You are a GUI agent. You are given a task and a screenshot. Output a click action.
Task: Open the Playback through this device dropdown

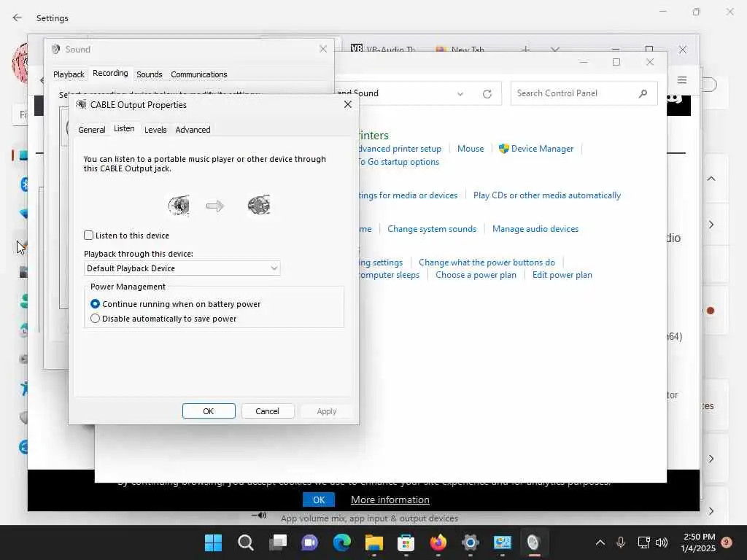(182, 268)
